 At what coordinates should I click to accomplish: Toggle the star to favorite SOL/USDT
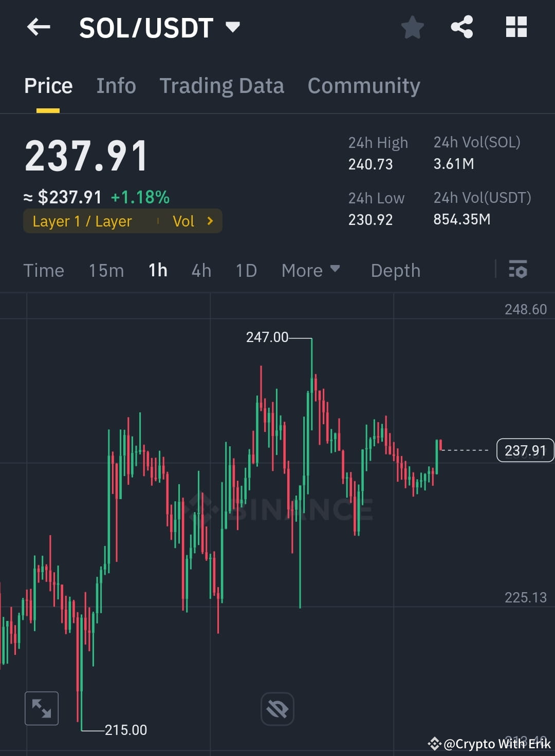(412, 27)
